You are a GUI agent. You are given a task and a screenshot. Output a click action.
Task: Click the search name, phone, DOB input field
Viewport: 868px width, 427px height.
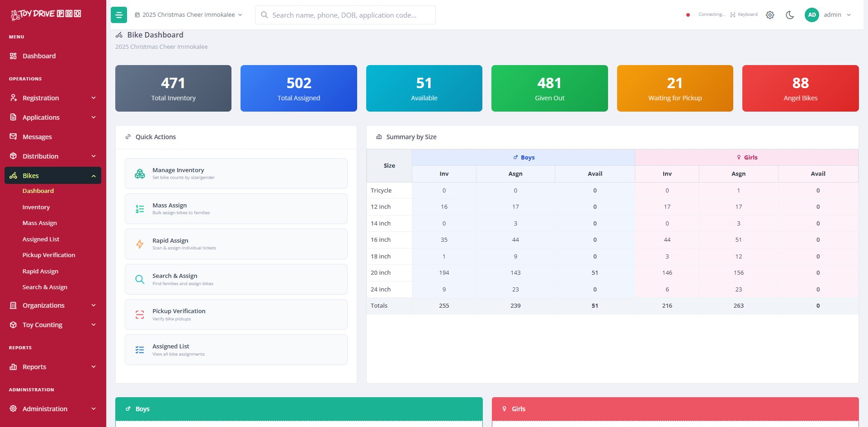(345, 15)
